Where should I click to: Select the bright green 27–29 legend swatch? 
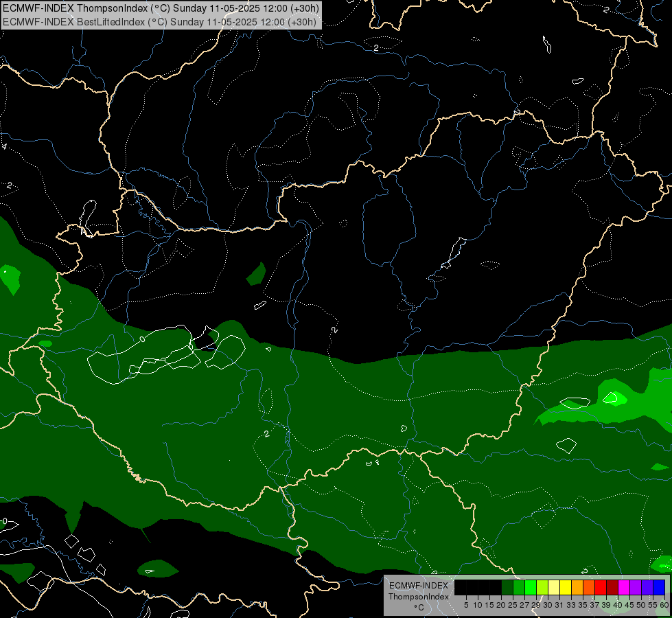[x=531, y=587]
